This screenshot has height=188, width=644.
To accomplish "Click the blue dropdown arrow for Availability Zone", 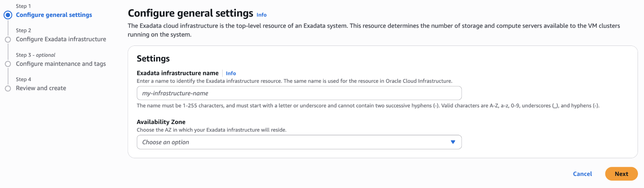I will (453, 142).
